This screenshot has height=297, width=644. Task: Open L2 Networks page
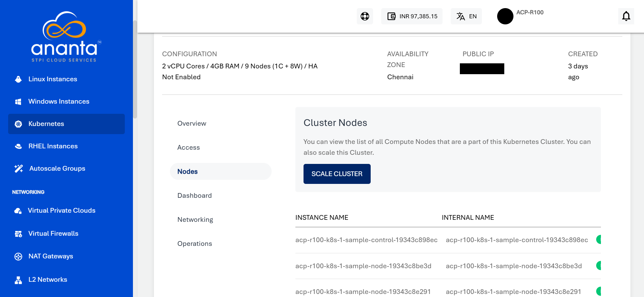coord(47,279)
